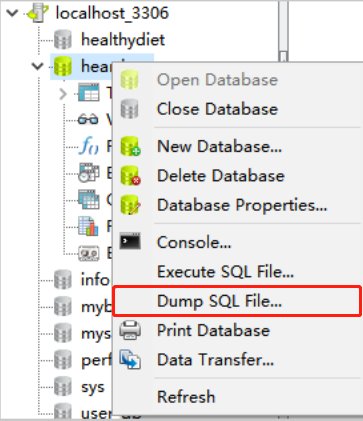The image size is (363, 421).
Task: Choose Refresh from context menu
Action: point(237,397)
